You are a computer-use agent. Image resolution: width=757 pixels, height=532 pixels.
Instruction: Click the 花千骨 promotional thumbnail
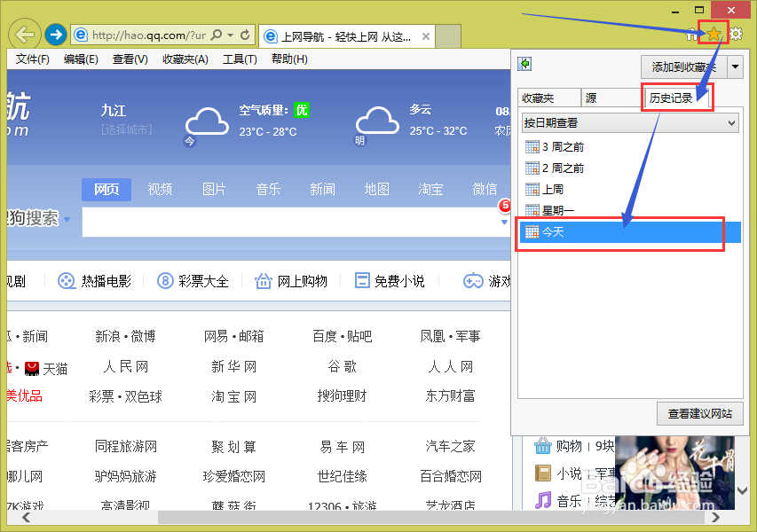click(674, 473)
